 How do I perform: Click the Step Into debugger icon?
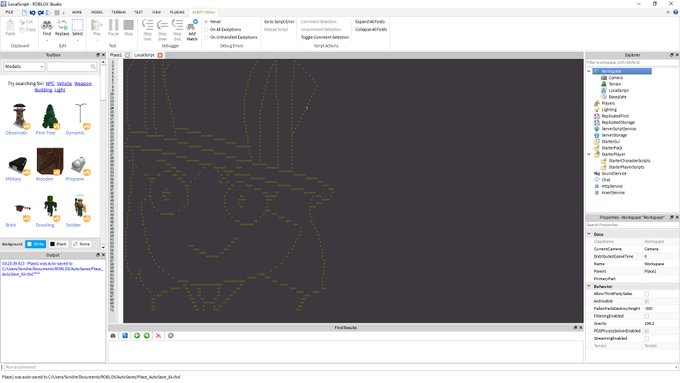pos(147,25)
